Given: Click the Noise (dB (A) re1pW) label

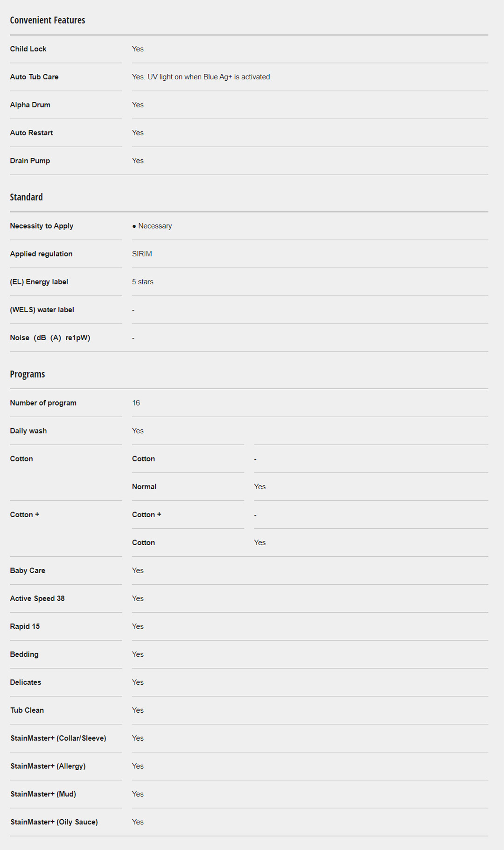Looking at the screenshot, I should tap(50, 338).
